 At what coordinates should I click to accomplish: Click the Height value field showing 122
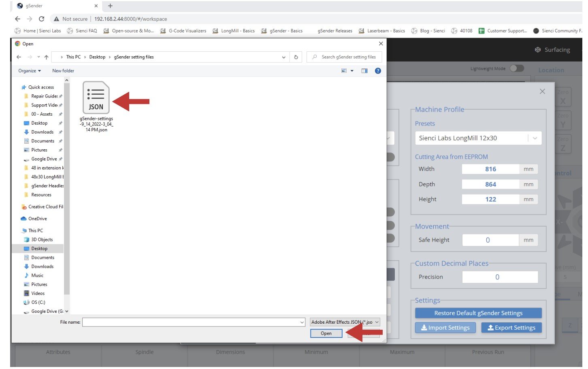[x=490, y=199]
